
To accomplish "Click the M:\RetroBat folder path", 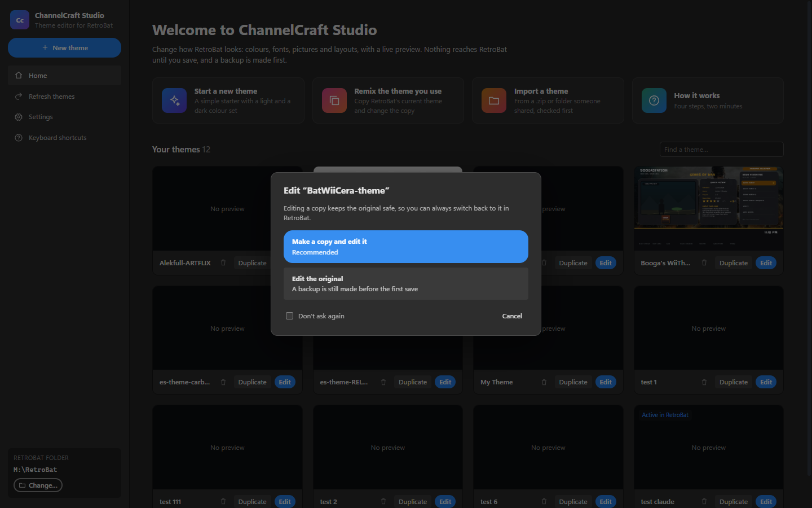I will point(36,470).
